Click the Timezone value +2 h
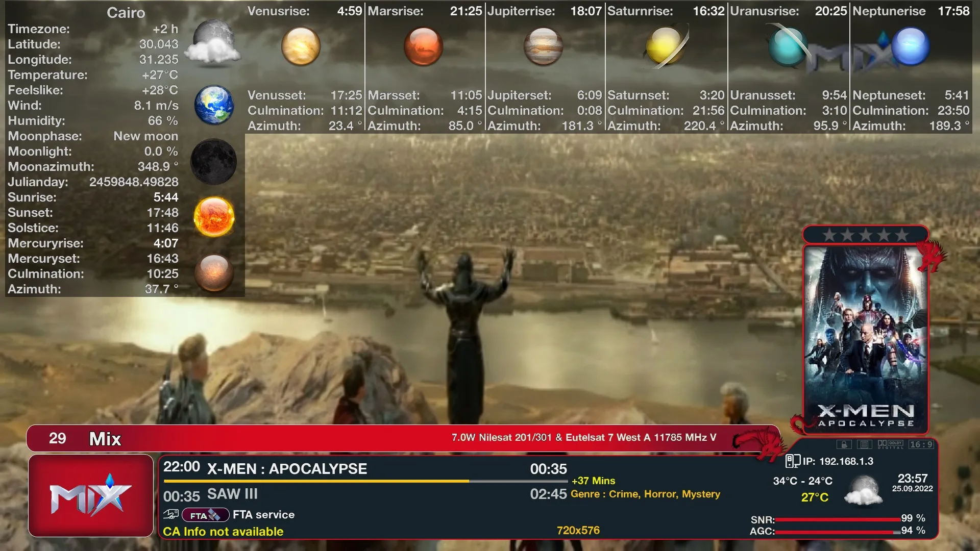The height and width of the screenshot is (551, 980). pyautogui.click(x=165, y=29)
